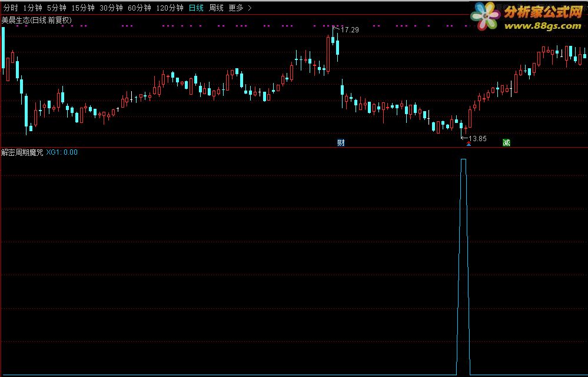
Task: Select the 日线 daily chart tab
Action: pos(196,8)
